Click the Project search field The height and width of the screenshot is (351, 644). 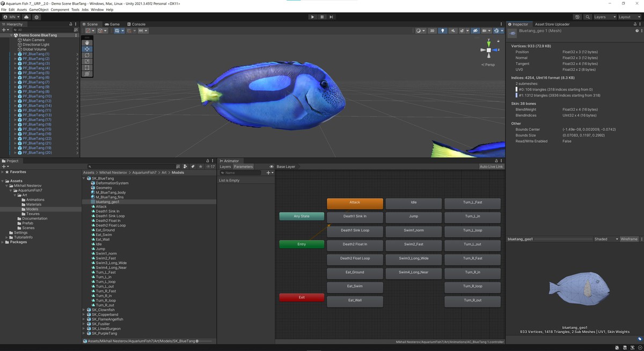point(131,167)
